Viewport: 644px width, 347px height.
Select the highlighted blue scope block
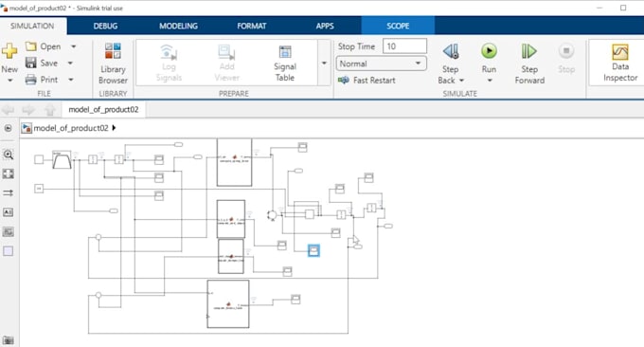(x=313, y=250)
